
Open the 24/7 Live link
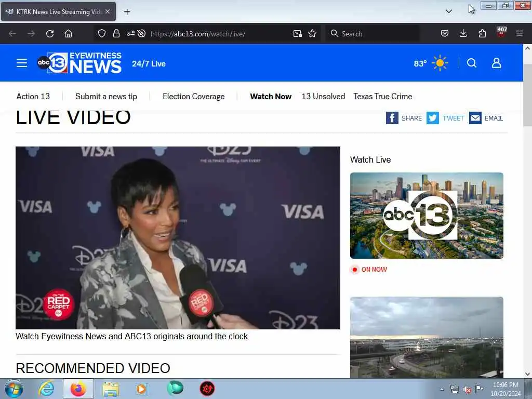[149, 64]
